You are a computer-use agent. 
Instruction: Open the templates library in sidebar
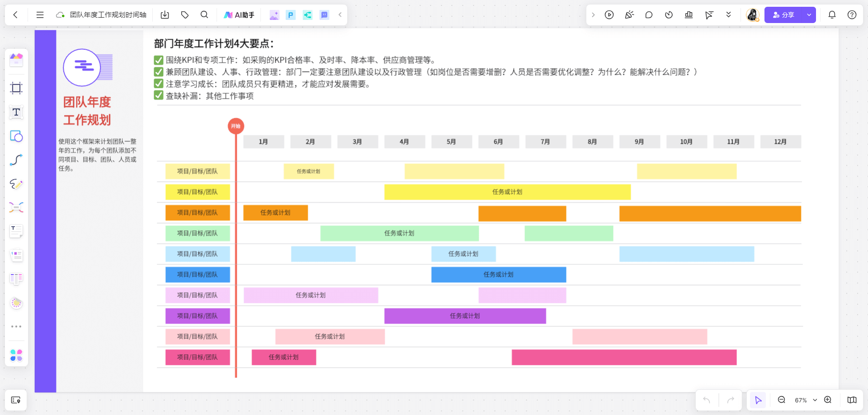point(16,60)
